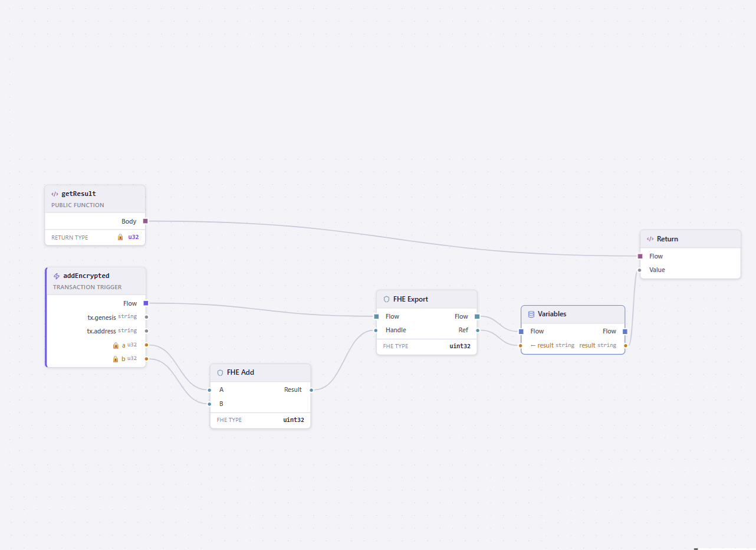Viewport: 756px width, 550px height.
Task: Open the FHE TYPE selector on FHE Export
Action: click(460, 346)
